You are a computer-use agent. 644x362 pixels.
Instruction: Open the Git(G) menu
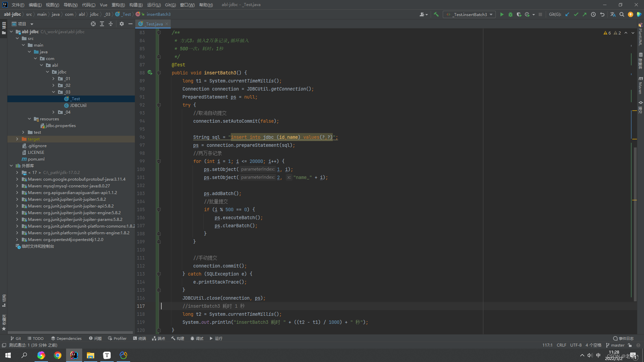coord(170,5)
